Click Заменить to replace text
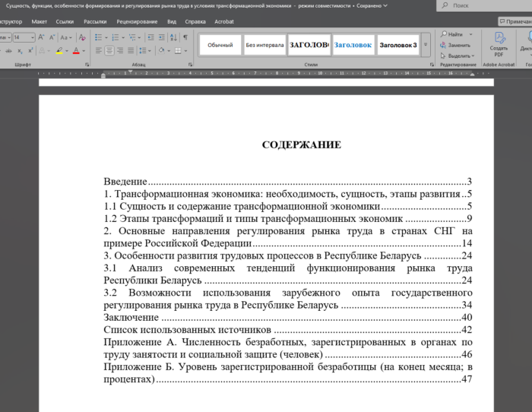This screenshot has height=412, width=532. (455, 45)
